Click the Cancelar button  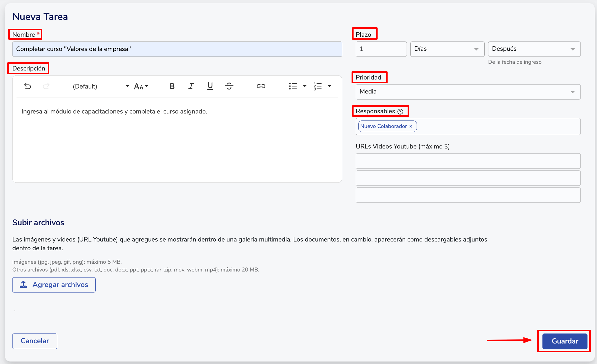35,341
